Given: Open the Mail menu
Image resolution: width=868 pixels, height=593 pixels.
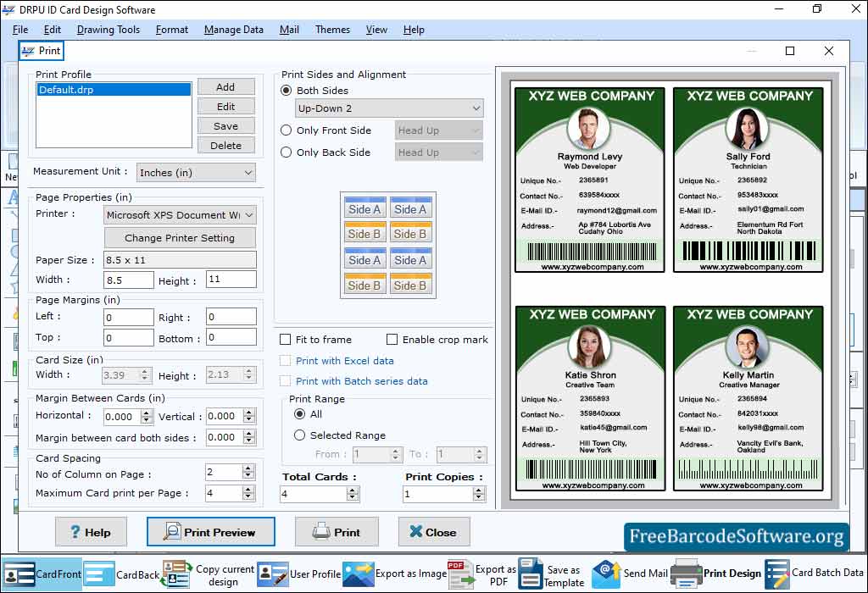Looking at the screenshot, I should point(289,30).
